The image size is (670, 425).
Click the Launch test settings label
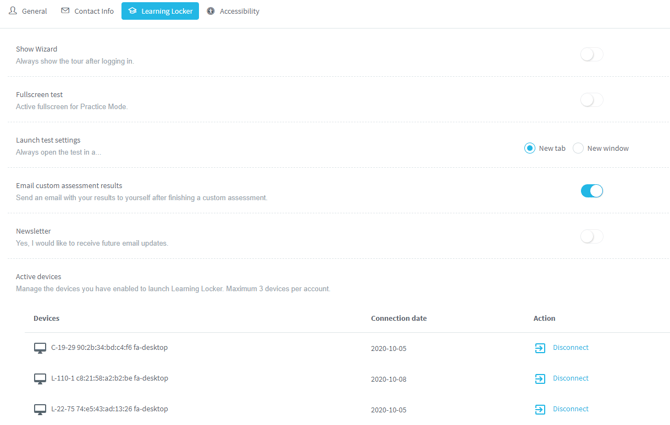point(48,140)
